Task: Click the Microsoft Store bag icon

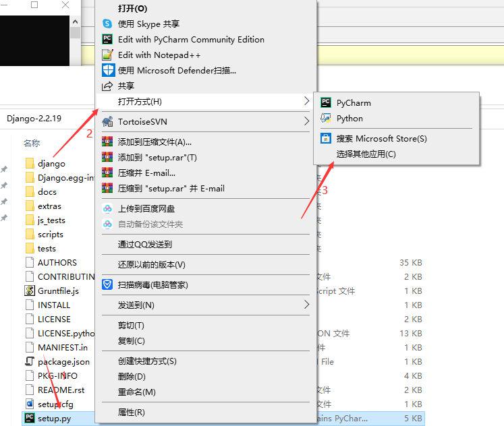Action: click(326, 138)
